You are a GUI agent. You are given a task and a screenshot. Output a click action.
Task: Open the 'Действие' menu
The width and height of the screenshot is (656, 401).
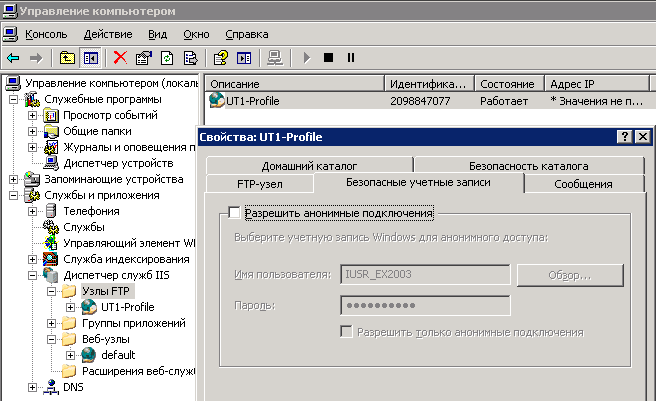pyautogui.click(x=107, y=33)
